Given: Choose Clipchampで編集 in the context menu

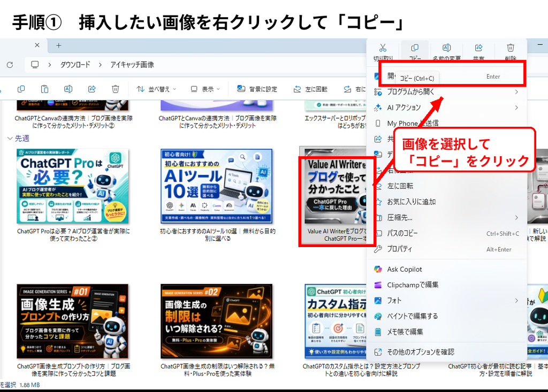Looking at the screenshot, I should (x=446, y=285).
